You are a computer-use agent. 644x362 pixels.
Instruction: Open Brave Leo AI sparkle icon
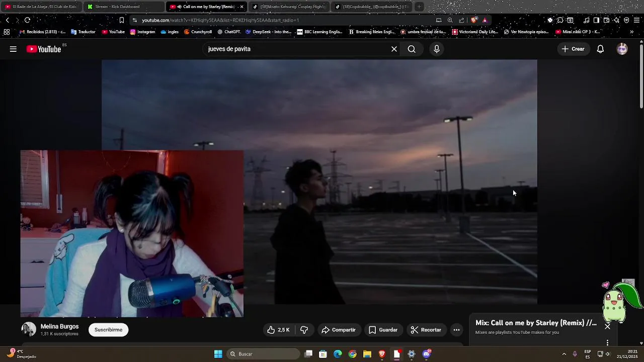(x=616, y=20)
